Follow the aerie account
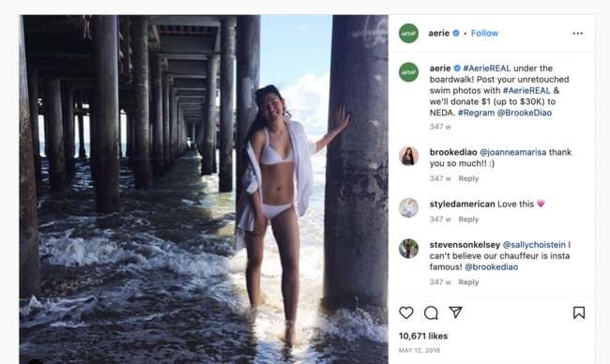This screenshot has height=364, width=610. point(484,34)
